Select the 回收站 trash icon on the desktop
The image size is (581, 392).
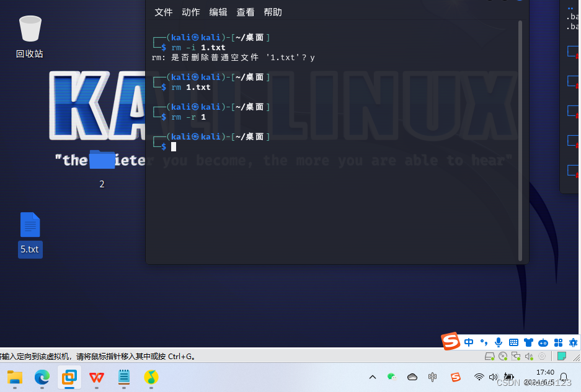[30, 29]
